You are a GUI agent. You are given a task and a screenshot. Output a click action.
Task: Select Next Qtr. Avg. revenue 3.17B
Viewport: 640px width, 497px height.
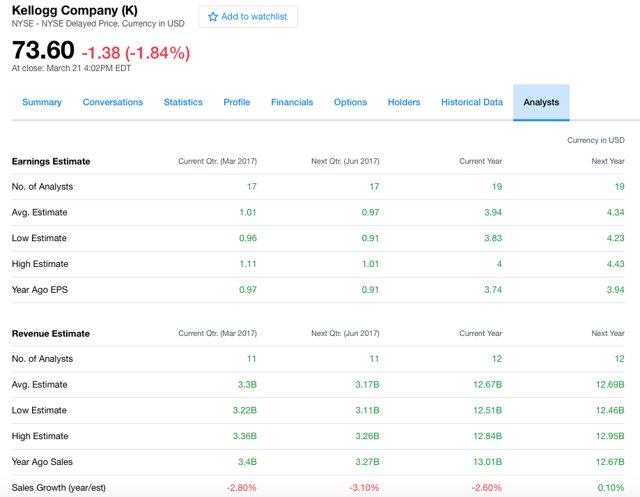click(x=367, y=384)
